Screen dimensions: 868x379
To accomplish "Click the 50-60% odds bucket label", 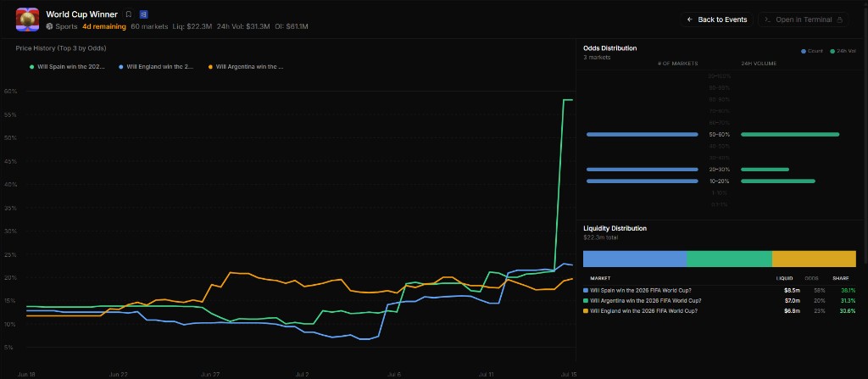I will (x=720, y=135).
